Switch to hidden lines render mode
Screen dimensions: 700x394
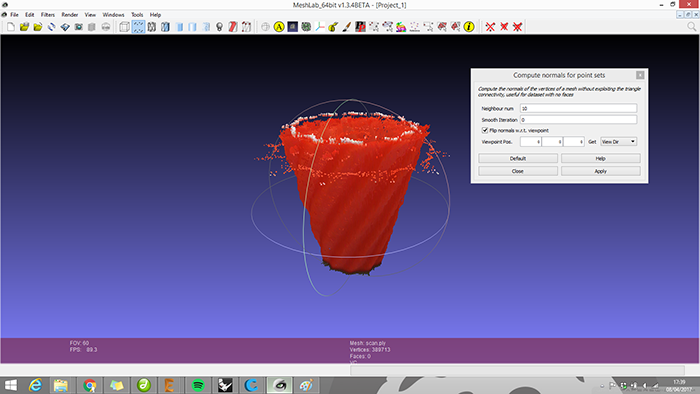(165, 27)
